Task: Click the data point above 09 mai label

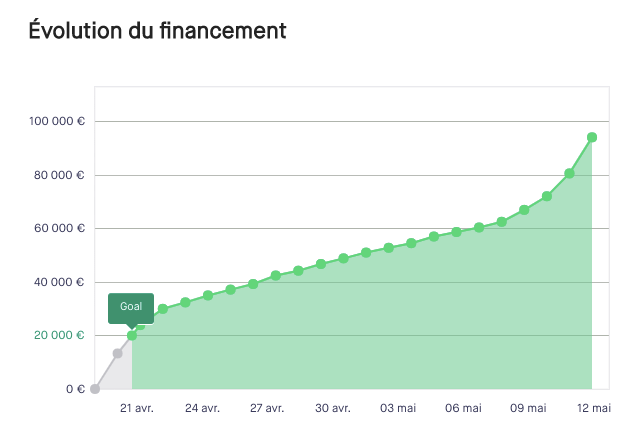Action: 524,210
